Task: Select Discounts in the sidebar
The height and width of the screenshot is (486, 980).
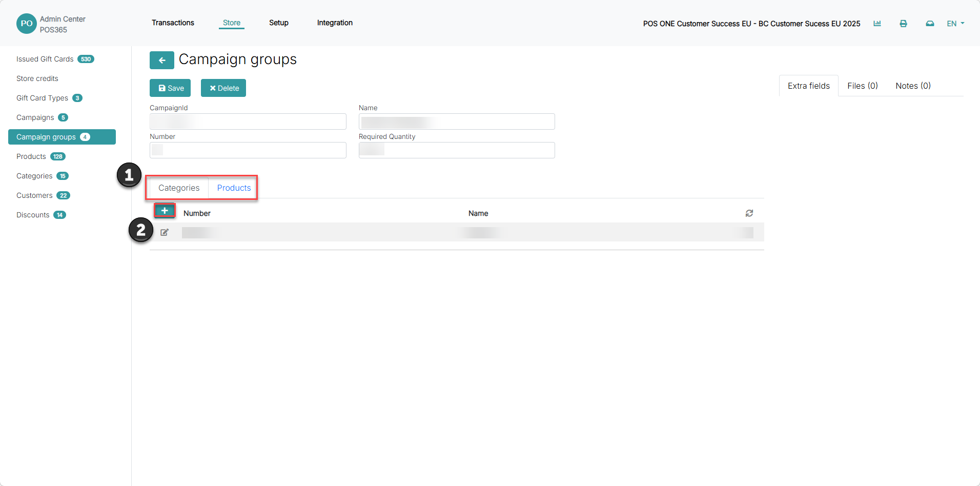Action: point(41,215)
